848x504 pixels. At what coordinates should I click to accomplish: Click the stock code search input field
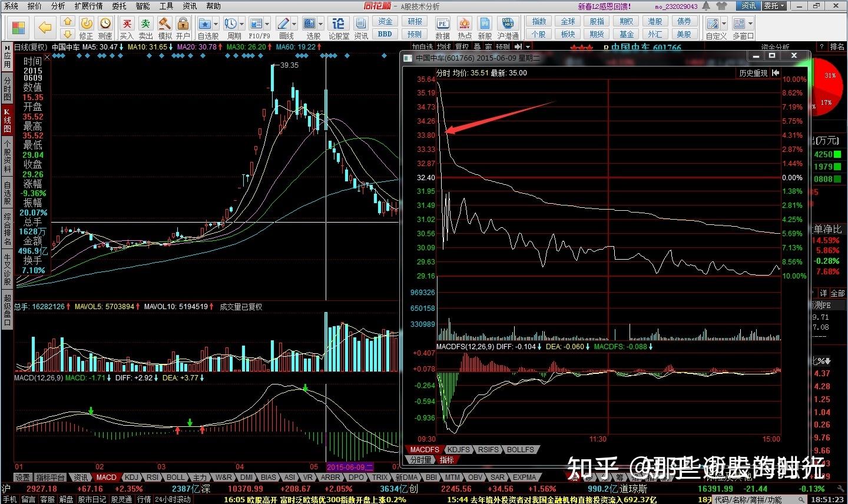[757, 499]
